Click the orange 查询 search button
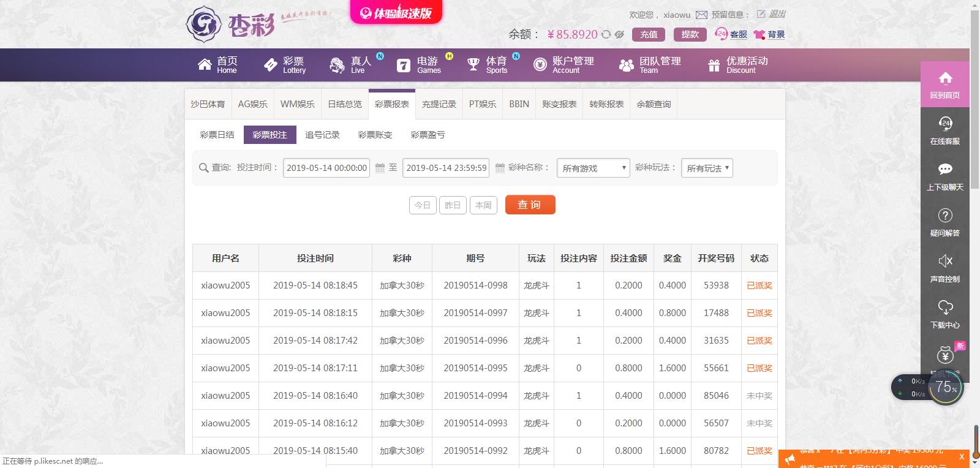 click(x=530, y=205)
